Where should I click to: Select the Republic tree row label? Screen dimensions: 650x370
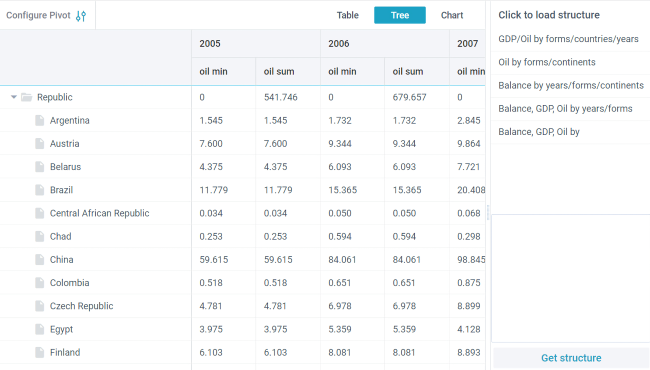[x=55, y=97]
